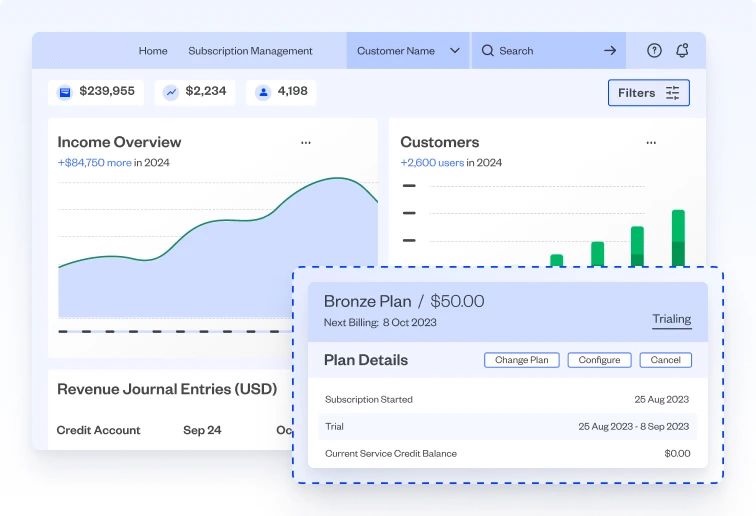Screen dimensions: 756x516
Task: Go to the Home menu item
Action: click(x=153, y=51)
